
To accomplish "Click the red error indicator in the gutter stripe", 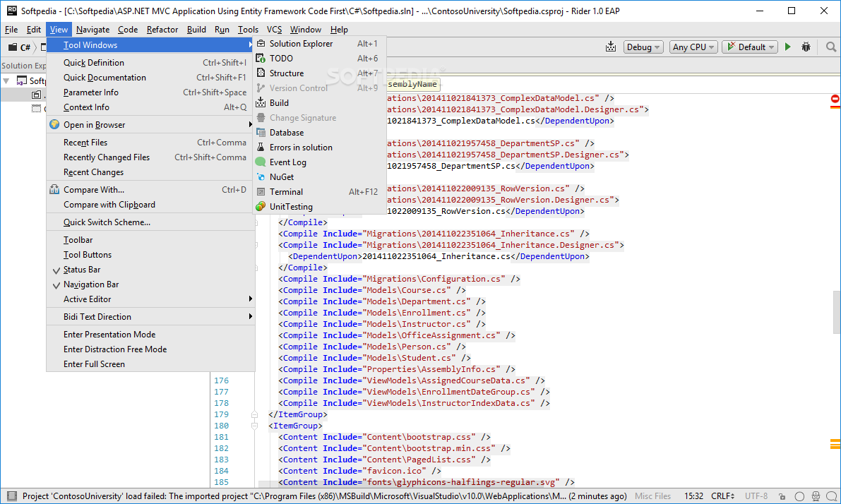I will coord(835,100).
